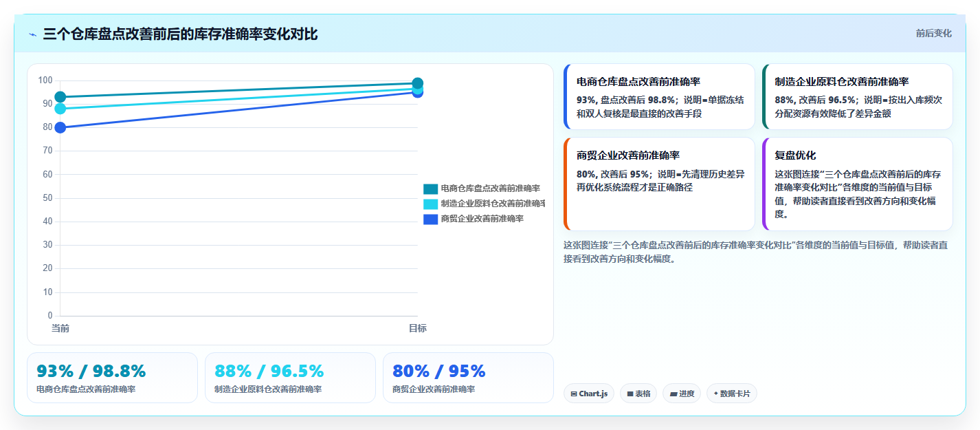Click the 80 data point at 当前
This screenshot has width=980, height=430.
click(x=60, y=127)
